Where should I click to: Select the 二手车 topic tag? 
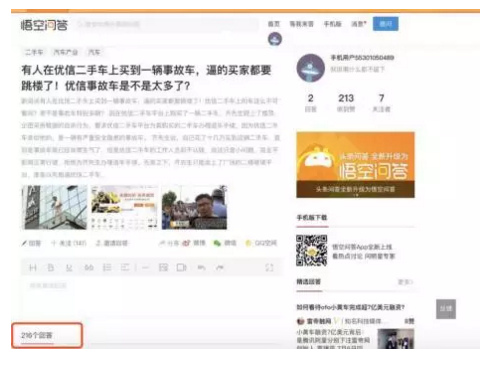tap(34, 52)
